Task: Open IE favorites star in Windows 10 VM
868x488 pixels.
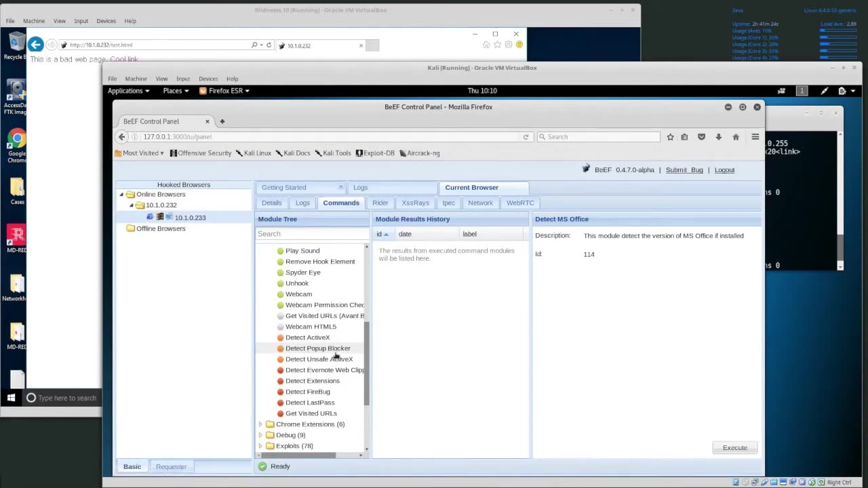Action: [497, 45]
